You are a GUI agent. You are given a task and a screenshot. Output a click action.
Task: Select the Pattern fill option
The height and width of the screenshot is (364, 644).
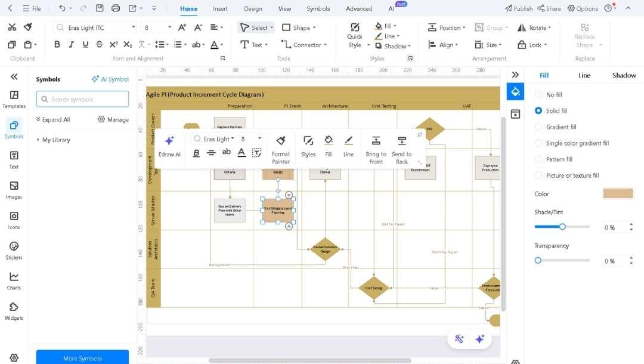(x=538, y=159)
